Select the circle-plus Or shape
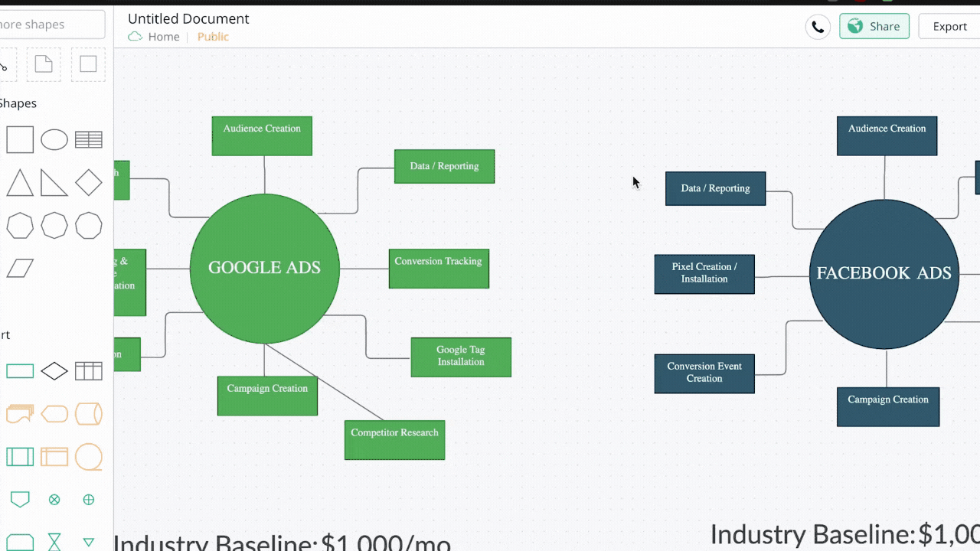980x551 pixels. tap(89, 500)
